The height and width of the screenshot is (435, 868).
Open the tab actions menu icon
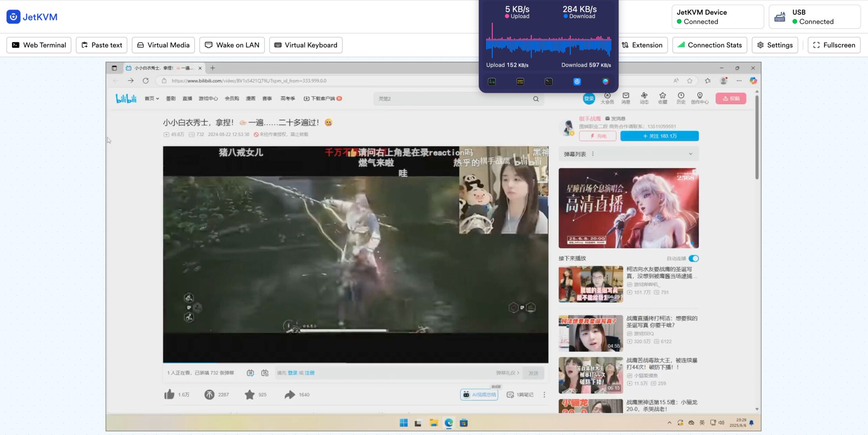(x=114, y=68)
